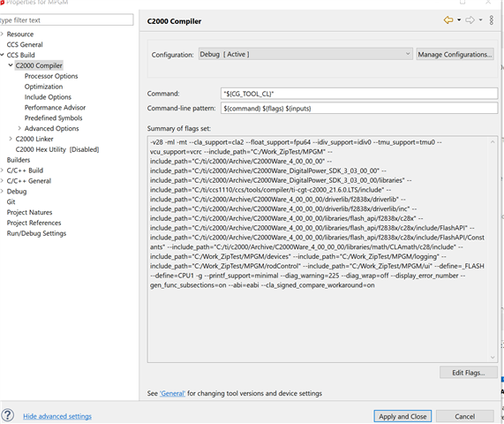Open the vertical three-dot view menu
Screen dimensions: 504x424
coord(491,20)
